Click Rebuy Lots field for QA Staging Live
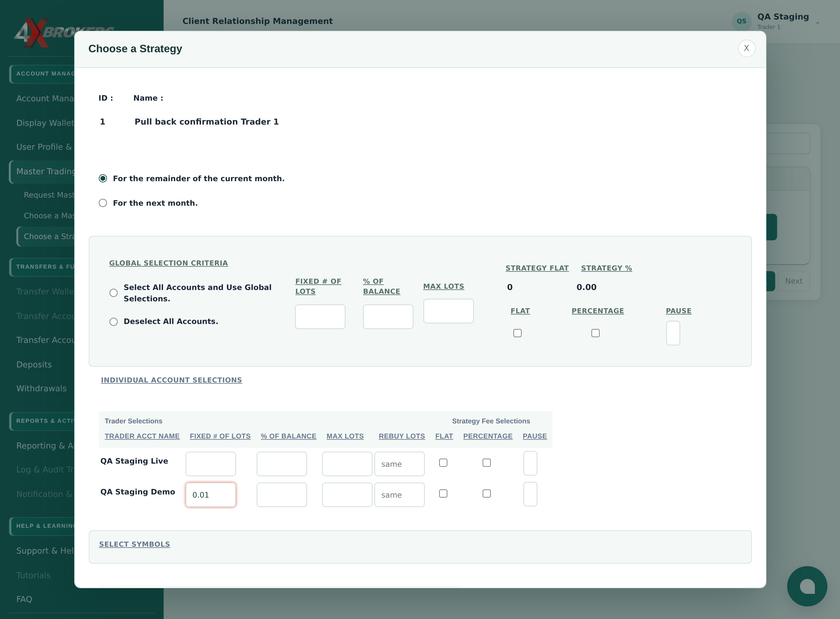 coord(399,464)
